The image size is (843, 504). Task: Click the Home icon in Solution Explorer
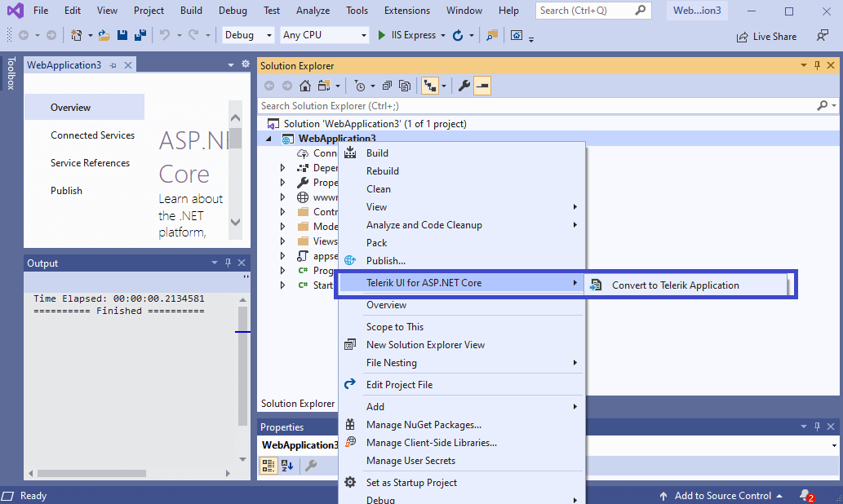[306, 85]
